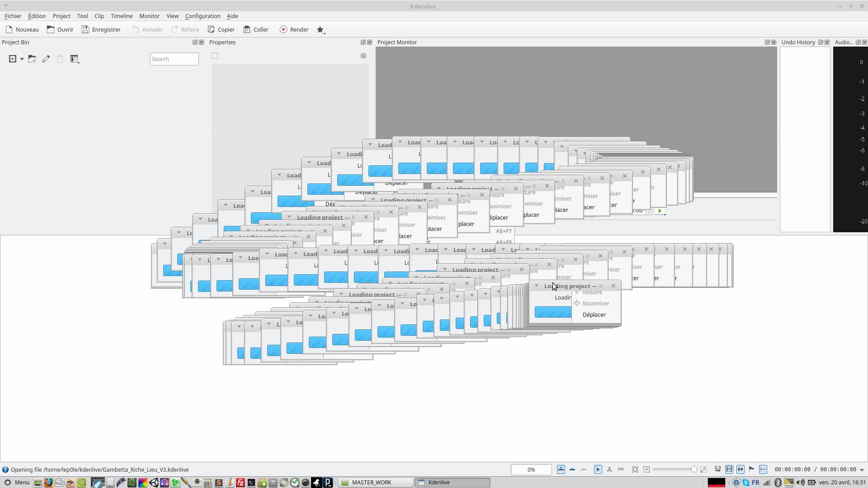Toggle the snap button in timeline toolbar
Viewport: 868px width, 488px height.
763,469
